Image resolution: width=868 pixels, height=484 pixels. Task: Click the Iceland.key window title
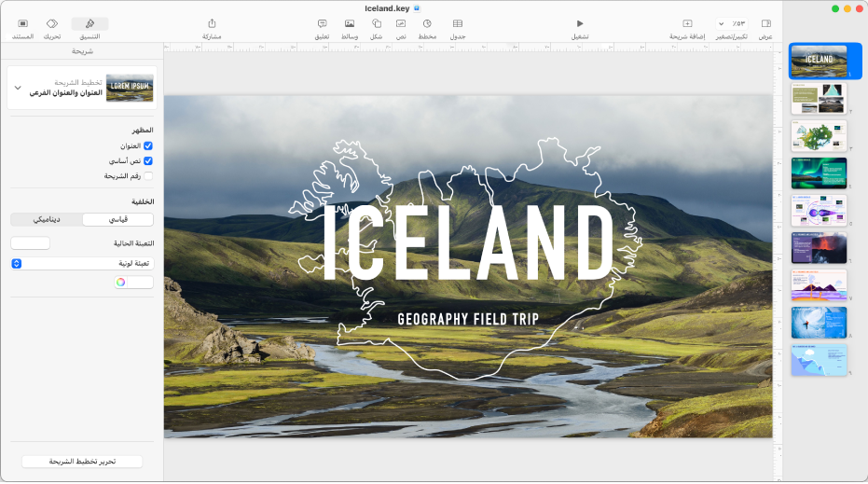pos(387,8)
